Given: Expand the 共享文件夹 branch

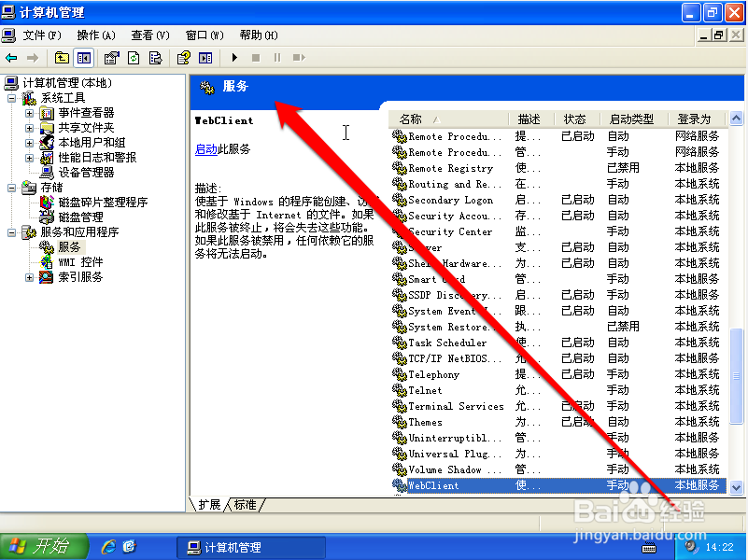Looking at the screenshot, I should [x=29, y=128].
